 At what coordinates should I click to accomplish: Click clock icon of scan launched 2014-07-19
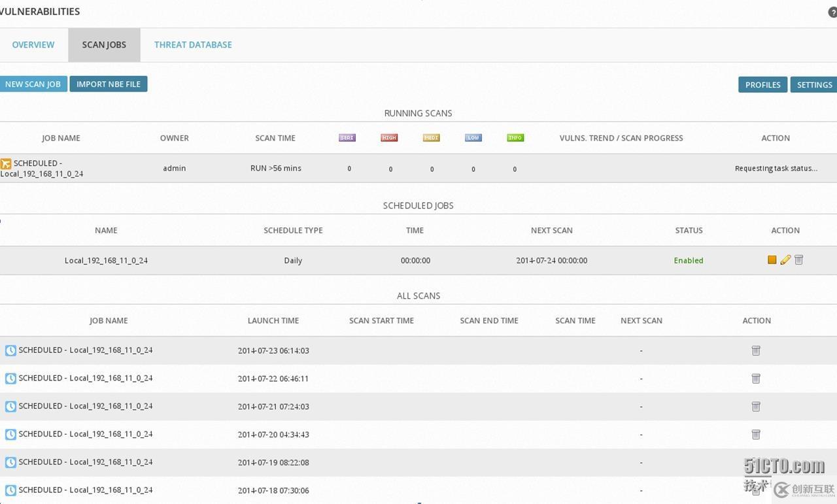click(10, 462)
